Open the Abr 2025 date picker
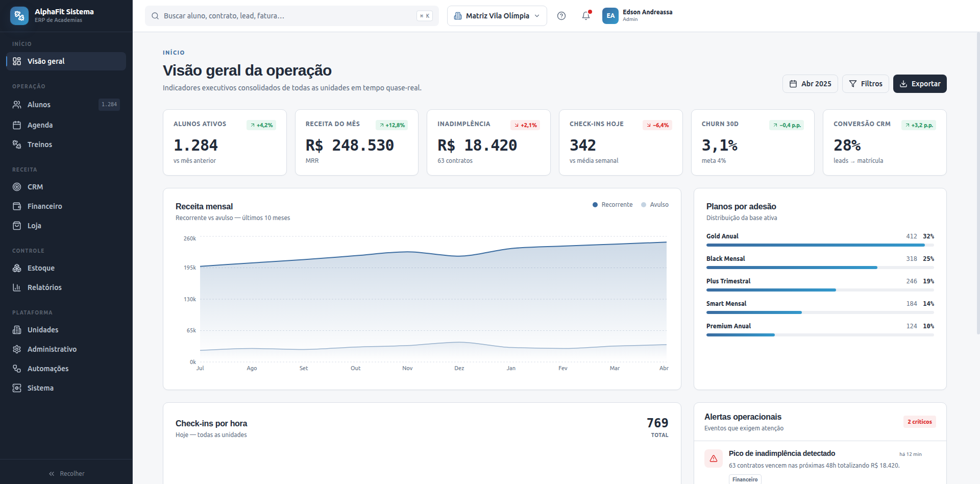 (x=810, y=84)
